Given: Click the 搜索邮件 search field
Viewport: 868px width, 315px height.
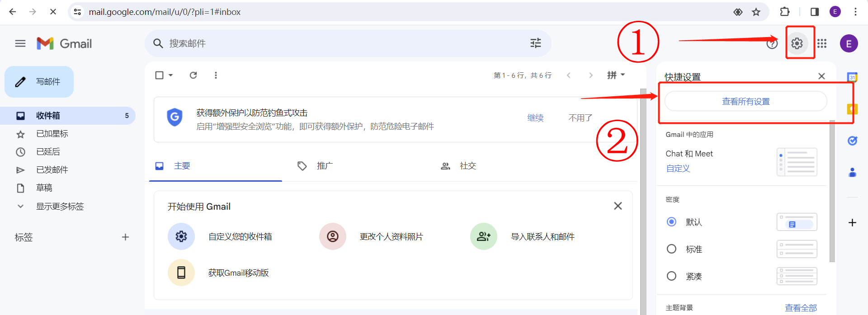Looking at the screenshot, I should click(348, 43).
